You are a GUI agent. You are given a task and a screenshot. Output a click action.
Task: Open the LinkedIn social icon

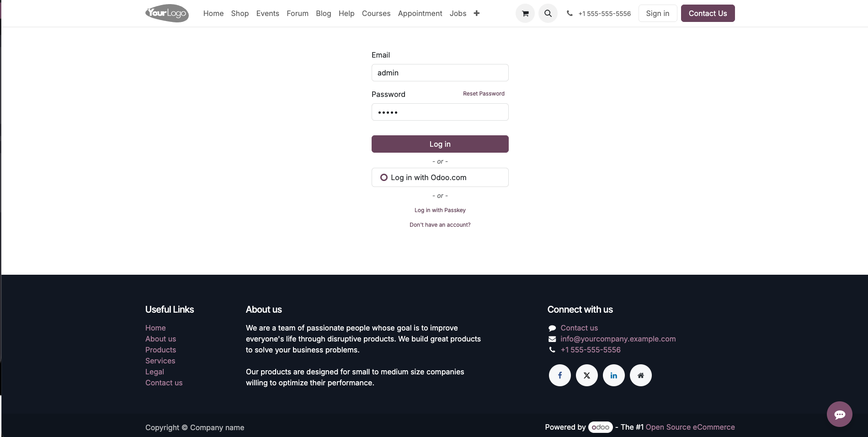point(614,375)
